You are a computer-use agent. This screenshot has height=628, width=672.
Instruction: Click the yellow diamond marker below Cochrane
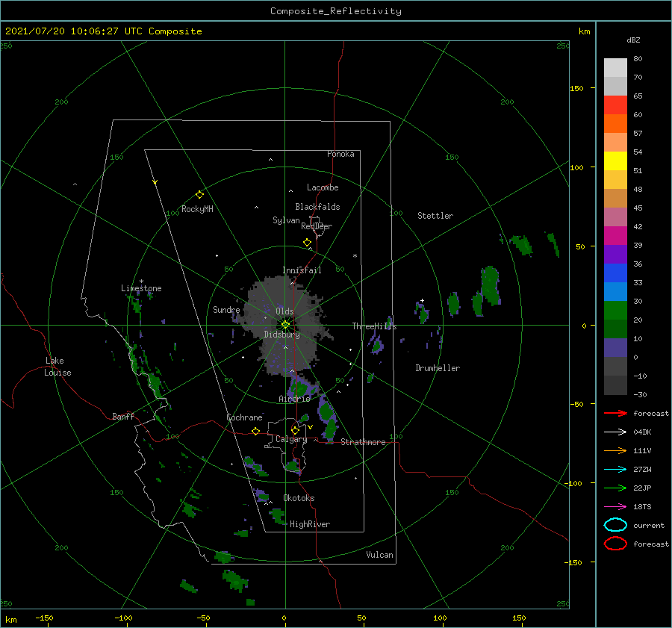pos(256,432)
